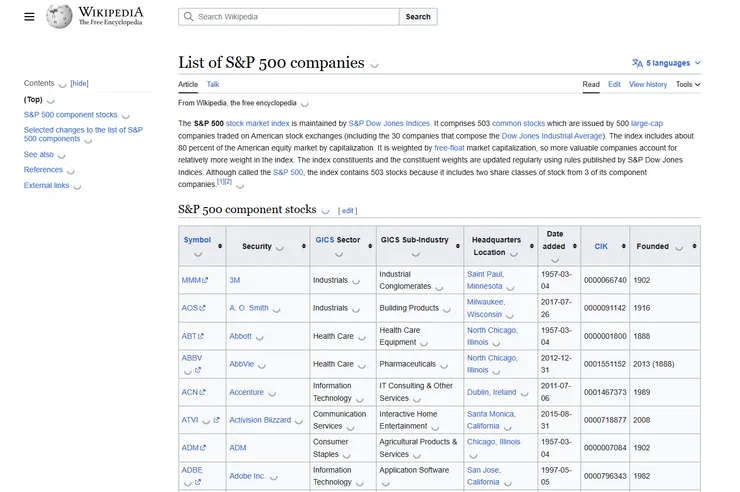Open the common stocks link
Image resolution: width=740 pixels, height=492 pixels.
518,124
